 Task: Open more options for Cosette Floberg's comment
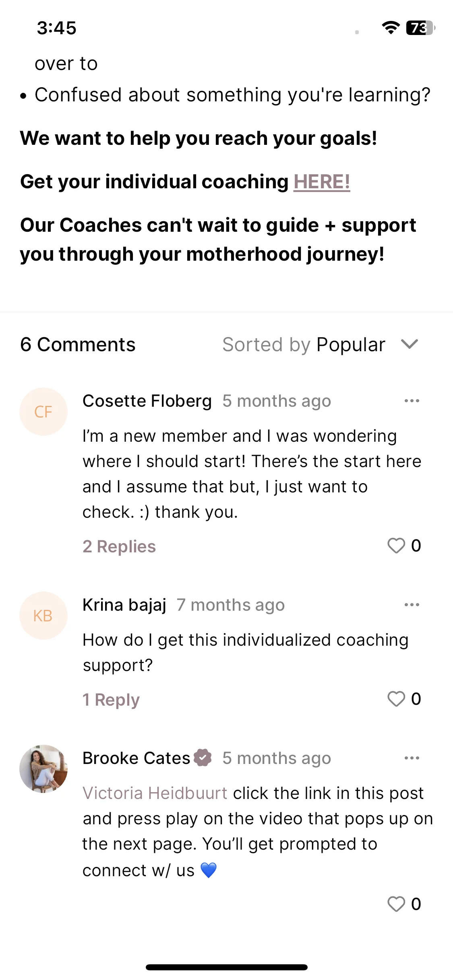coord(412,401)
